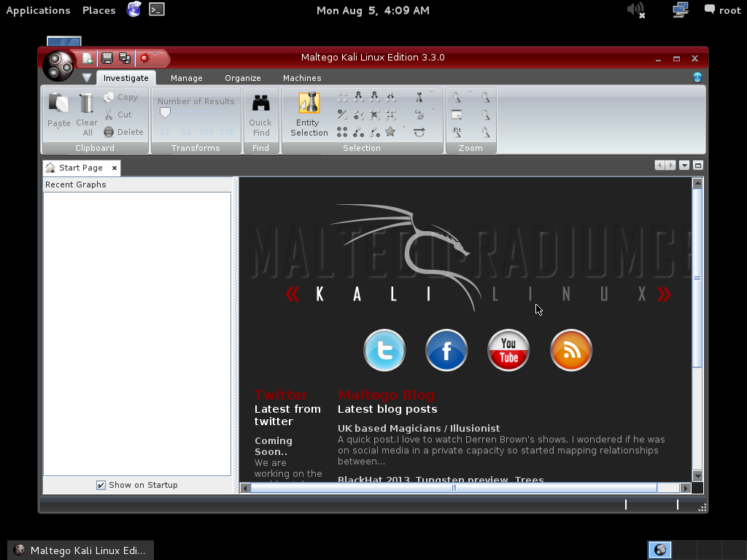
Task: Click Select None, the four dark dots icon
Action: point(342,132)
